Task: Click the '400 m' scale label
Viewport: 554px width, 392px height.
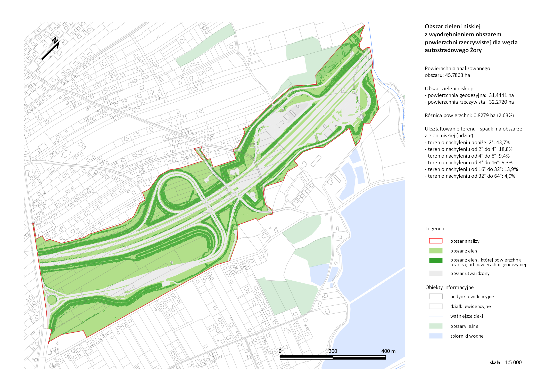Action: 388,351
